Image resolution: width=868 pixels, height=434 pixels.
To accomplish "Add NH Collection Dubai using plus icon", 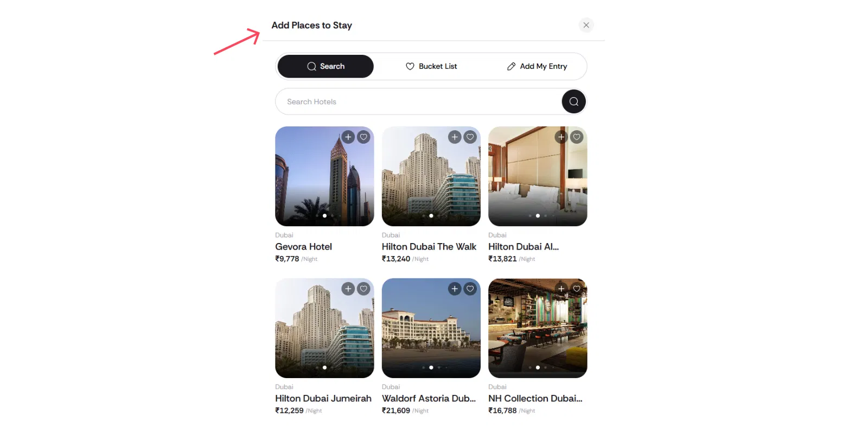I will 561,289.
